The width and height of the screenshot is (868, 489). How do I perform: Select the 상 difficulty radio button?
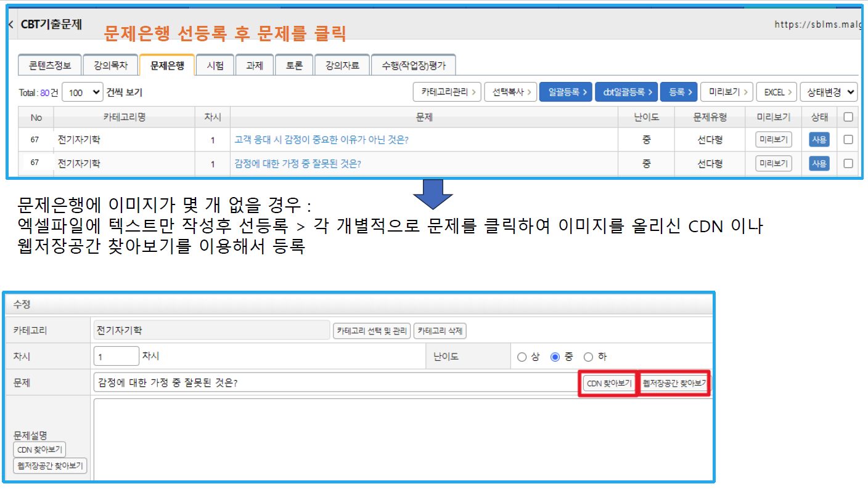[522, 357]
